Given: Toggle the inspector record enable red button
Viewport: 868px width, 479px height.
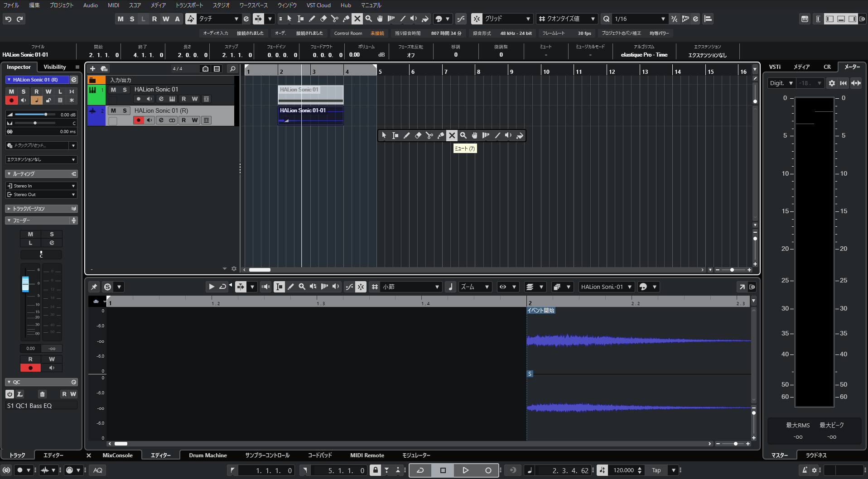Looking at the screenshot, I should tap(11, 100).
